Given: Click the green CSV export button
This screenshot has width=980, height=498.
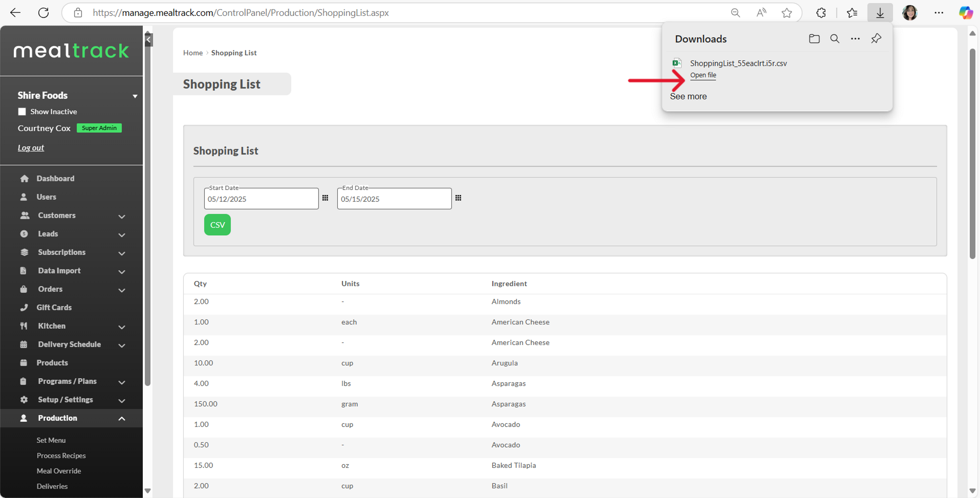Looking at the screenshot, I should [217, 224].
